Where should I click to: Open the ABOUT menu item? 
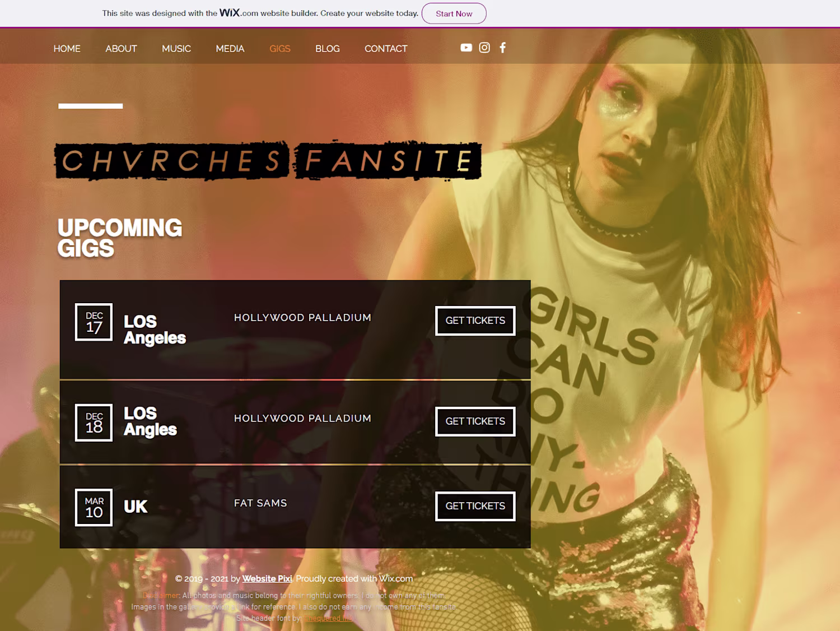(x=121, y=49)
